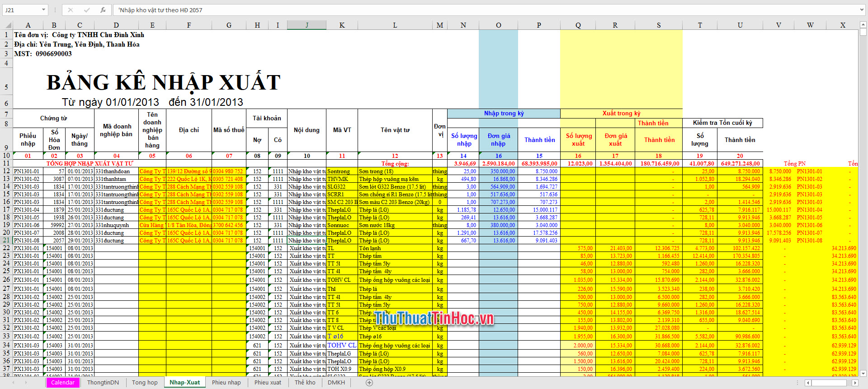
Task: Add a new sheet with plus icon
Action: coord(369,383)
